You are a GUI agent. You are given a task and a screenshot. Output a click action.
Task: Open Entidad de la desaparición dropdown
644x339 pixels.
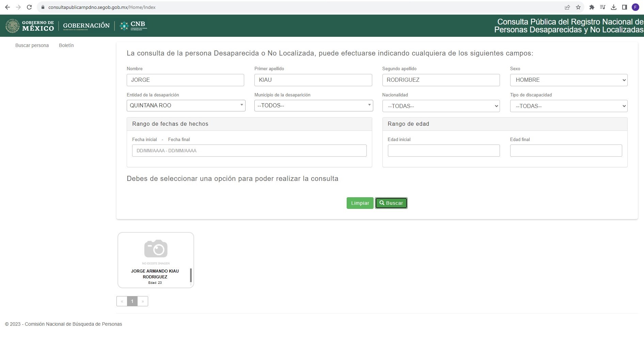coord(186,106)
